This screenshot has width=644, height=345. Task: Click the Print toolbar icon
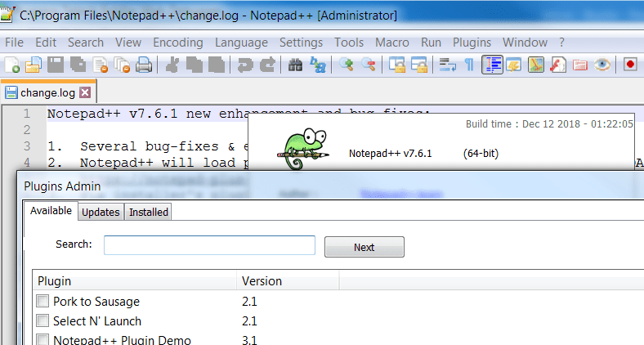(144, 65)
